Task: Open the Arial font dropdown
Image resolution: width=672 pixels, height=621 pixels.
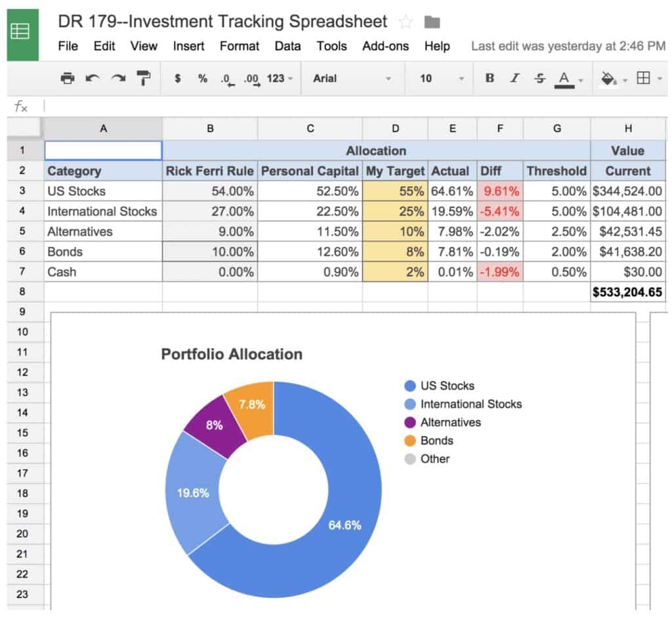Action: [352, 78]
